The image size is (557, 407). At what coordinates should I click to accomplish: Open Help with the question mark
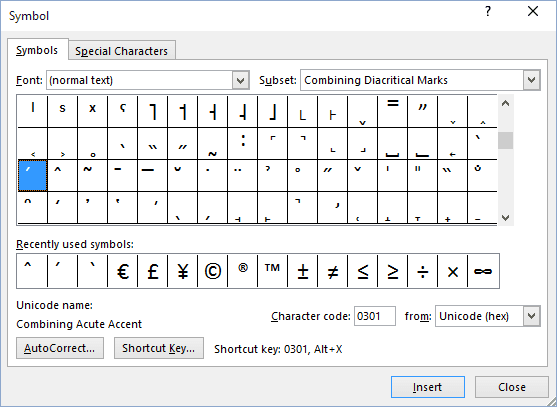click(488, 12)
